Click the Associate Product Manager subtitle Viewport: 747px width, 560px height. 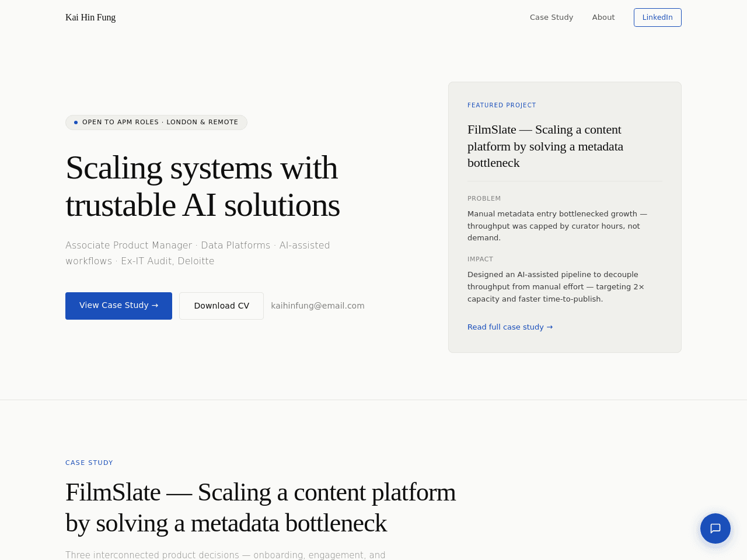point(198,253)
